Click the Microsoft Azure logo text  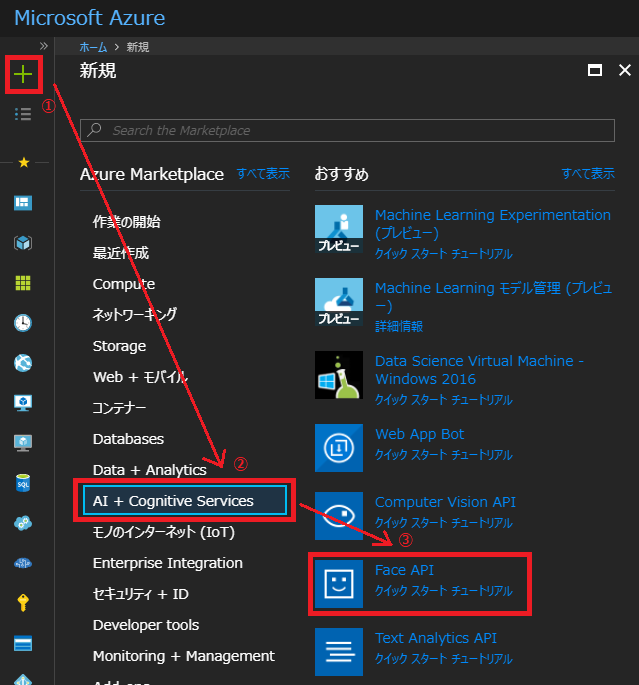pos(90,18)
